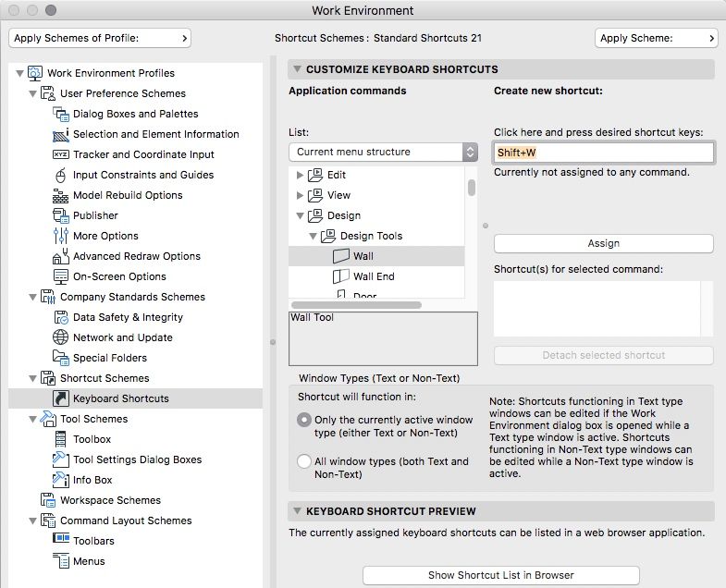Click the Keyboard Shortcuts arrow icon
This screenshot has height=588, width=726.
pyautogui.click(x=61, y=398)
